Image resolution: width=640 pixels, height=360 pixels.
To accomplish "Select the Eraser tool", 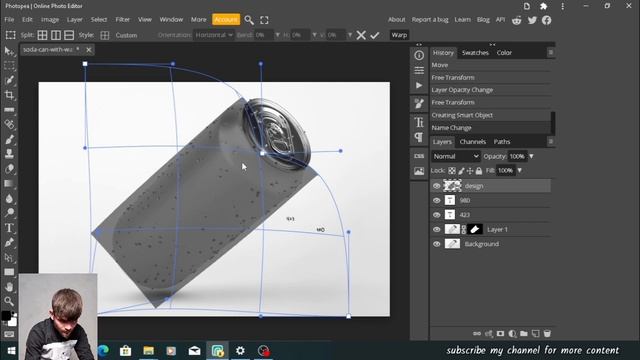I will point(9,169).
